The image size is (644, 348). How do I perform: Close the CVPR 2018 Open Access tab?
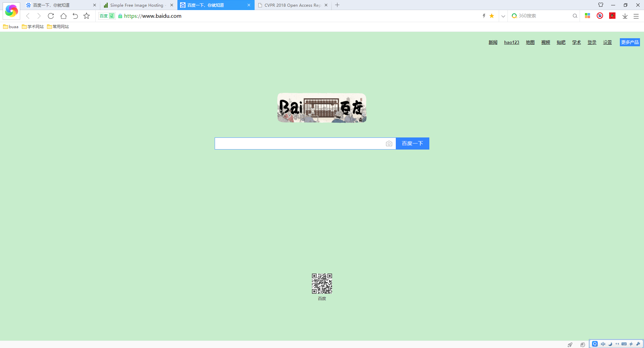(x=326, y=5)
